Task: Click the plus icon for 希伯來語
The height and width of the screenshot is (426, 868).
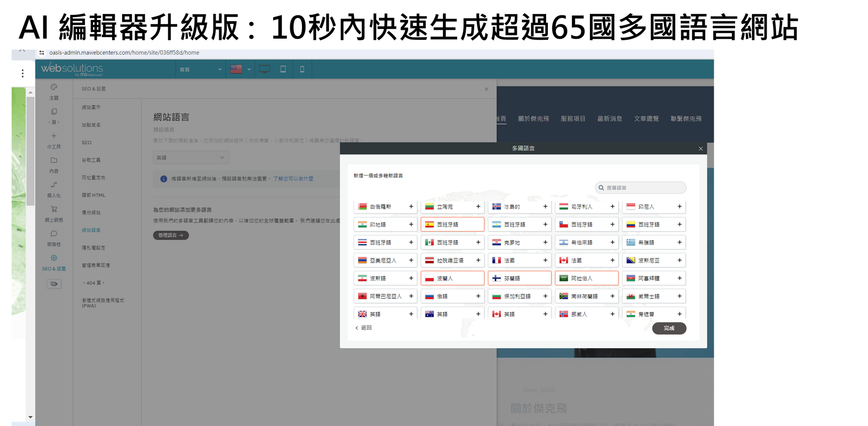Action: (613, 242)
